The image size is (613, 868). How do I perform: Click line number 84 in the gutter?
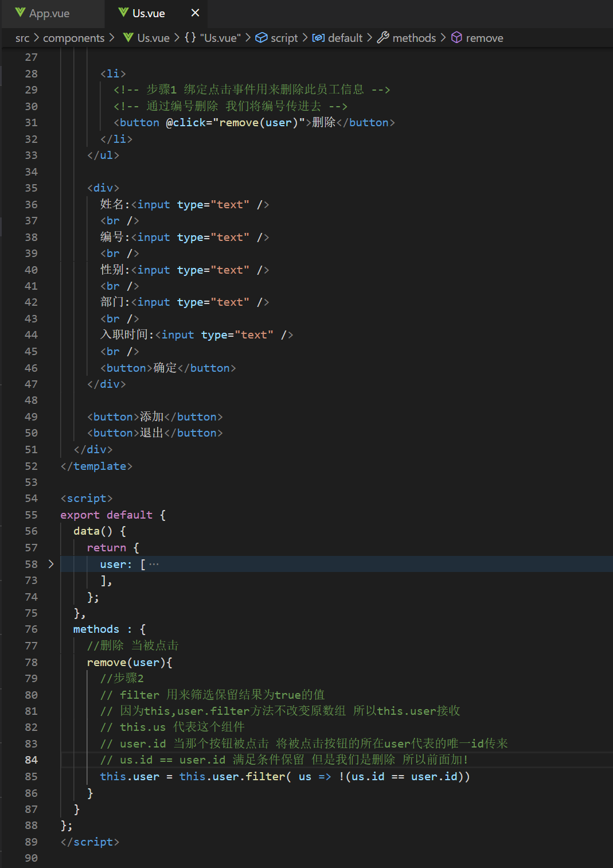click(31, 760)
